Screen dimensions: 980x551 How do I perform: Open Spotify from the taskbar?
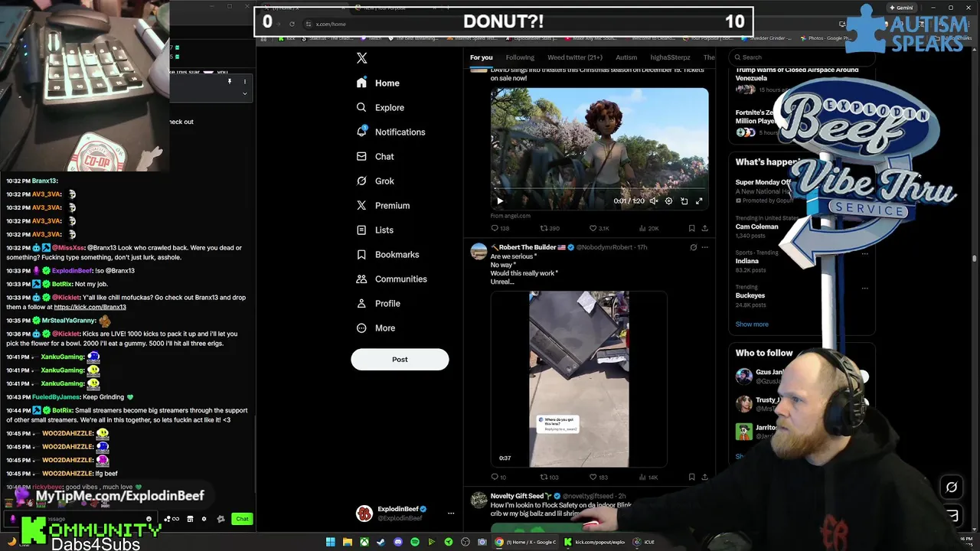(414, 542)
